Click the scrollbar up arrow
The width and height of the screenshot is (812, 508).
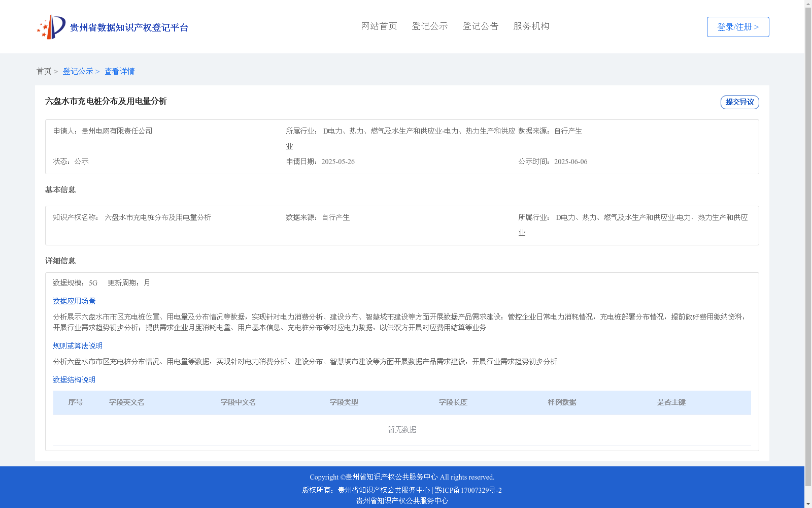808,4
